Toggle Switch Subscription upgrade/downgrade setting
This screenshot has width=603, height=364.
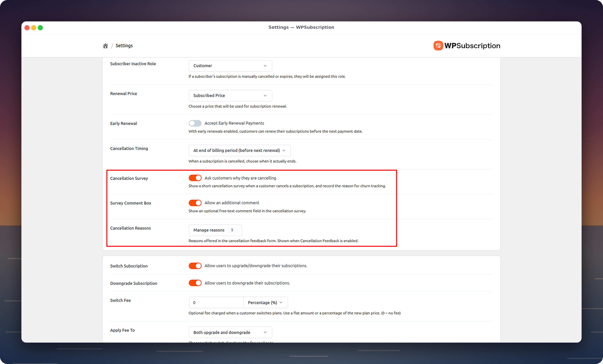click(195, 266)
